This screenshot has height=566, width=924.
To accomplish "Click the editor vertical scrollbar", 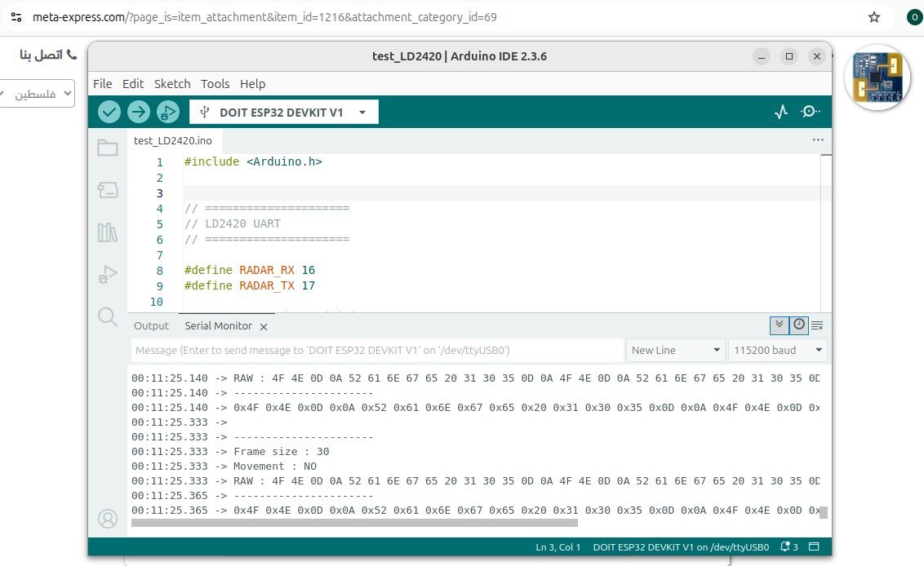I will click(826, 233).
